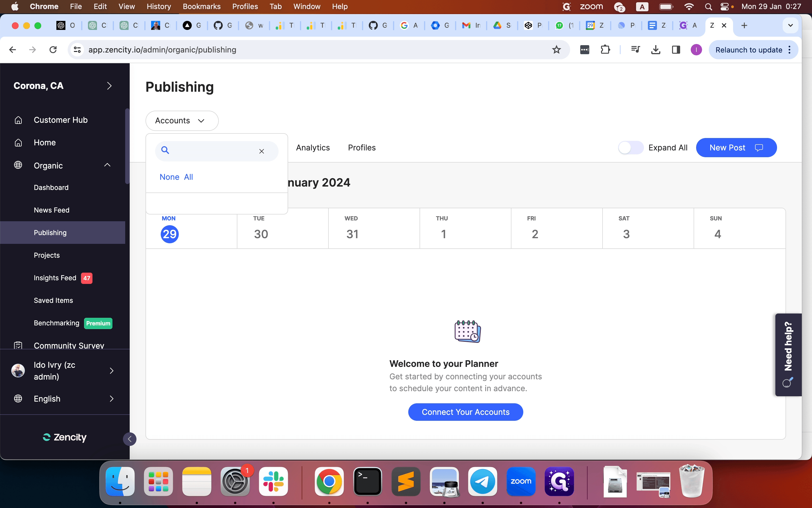
Task: Open Community Survey section
Action: [69, 345]
